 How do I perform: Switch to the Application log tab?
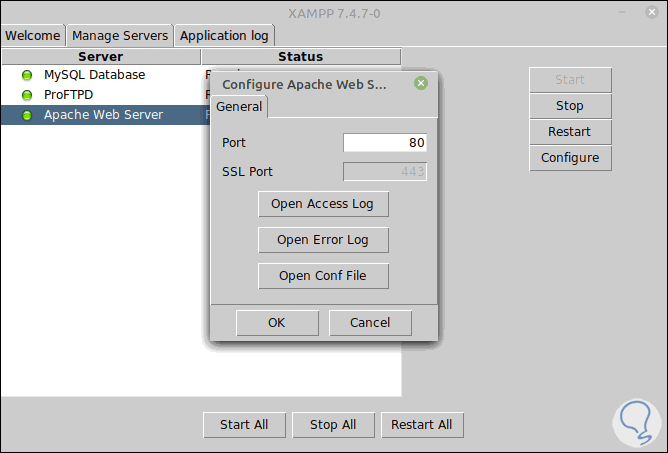tap(224, 36)
